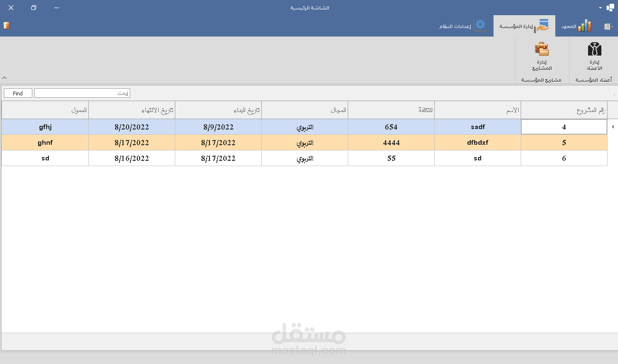Sort by التكلفة column header

click(x=391, y=110)
